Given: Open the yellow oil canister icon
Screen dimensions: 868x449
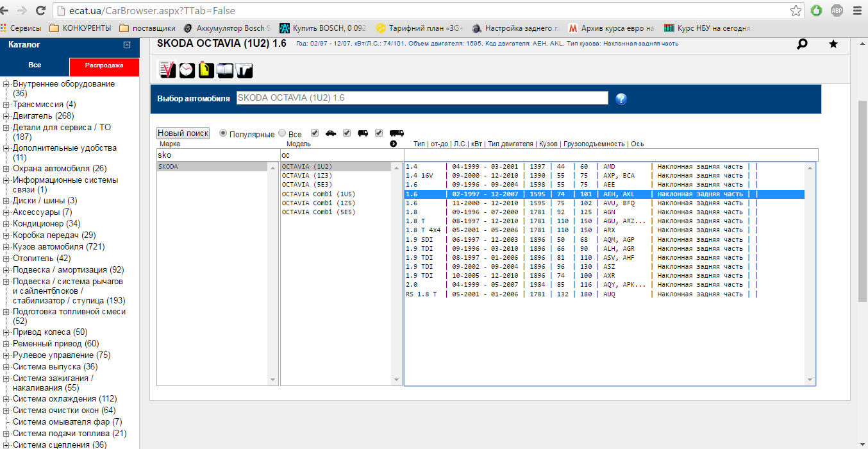Looking at the screenshot, I should pyautogui.click(x=206, y=69).
